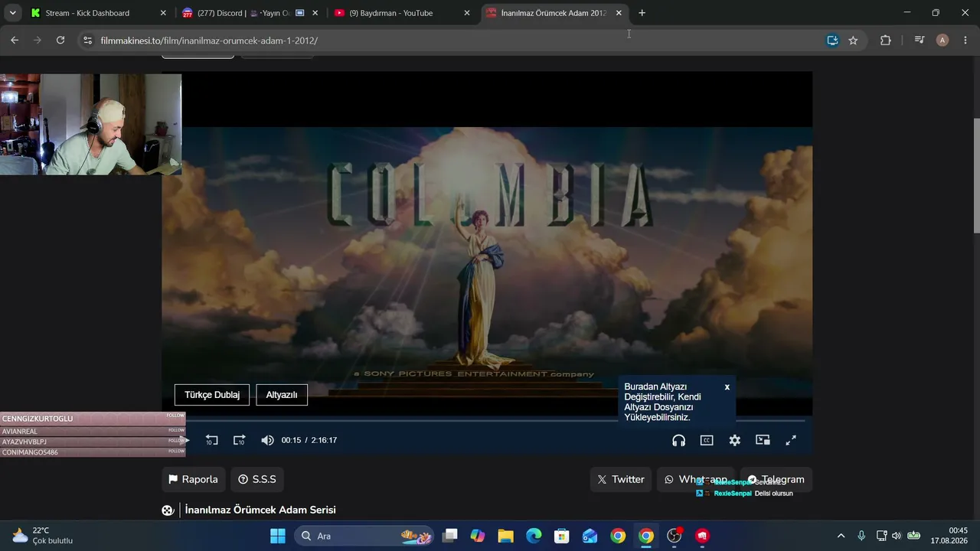Screen dimensions: 980x551
Task: Reload the current page
Action: coord(60,40)
